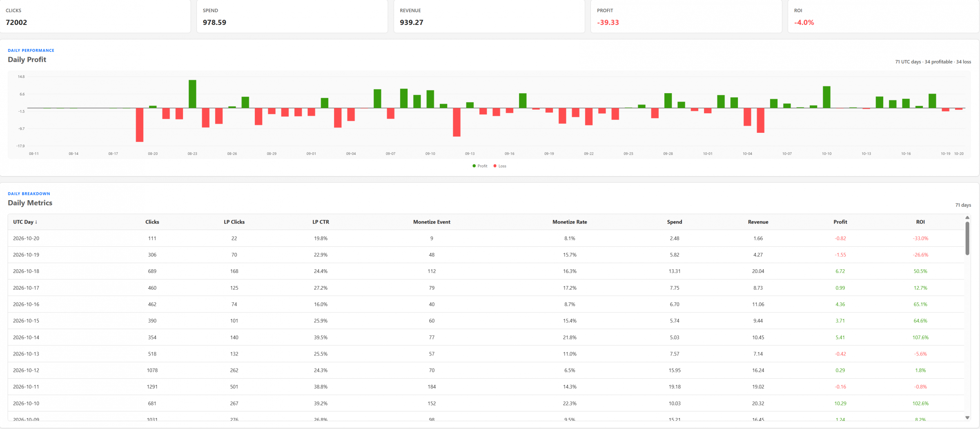
Task: Click ROI -33.0% in 2026-10-20 row
Action: (920, 238)
